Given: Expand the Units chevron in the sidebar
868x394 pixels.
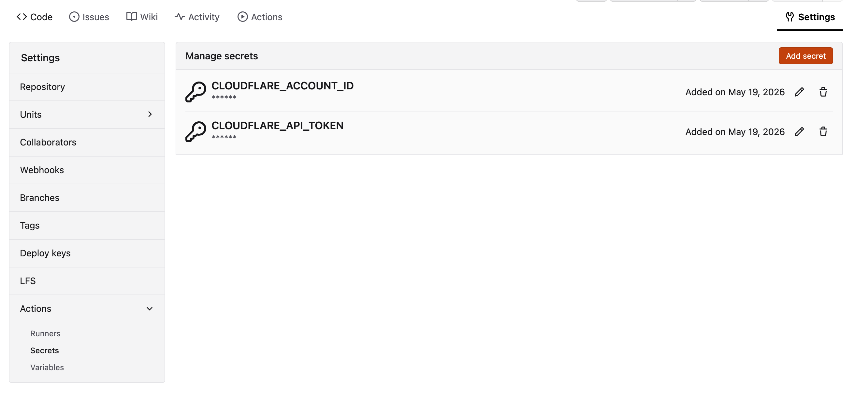Looking at the screenshot, I should click(x=150, y=114).
